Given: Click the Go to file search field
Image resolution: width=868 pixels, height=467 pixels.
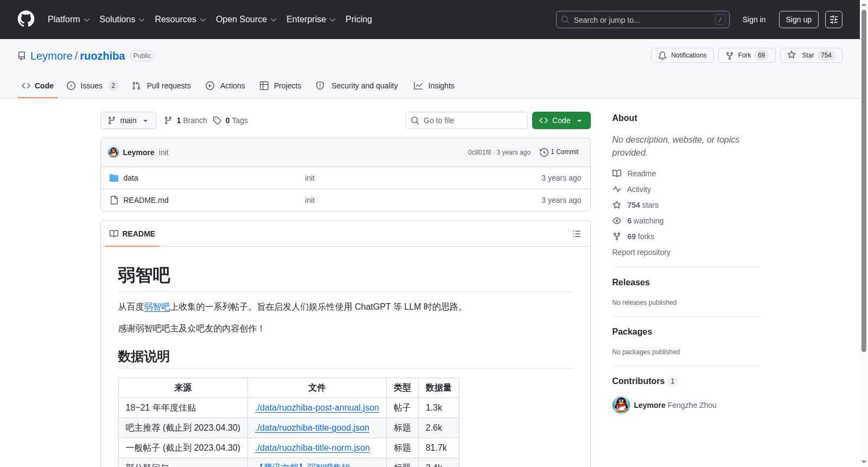Looking at the screenshot, I should click(x=467, y=120).
